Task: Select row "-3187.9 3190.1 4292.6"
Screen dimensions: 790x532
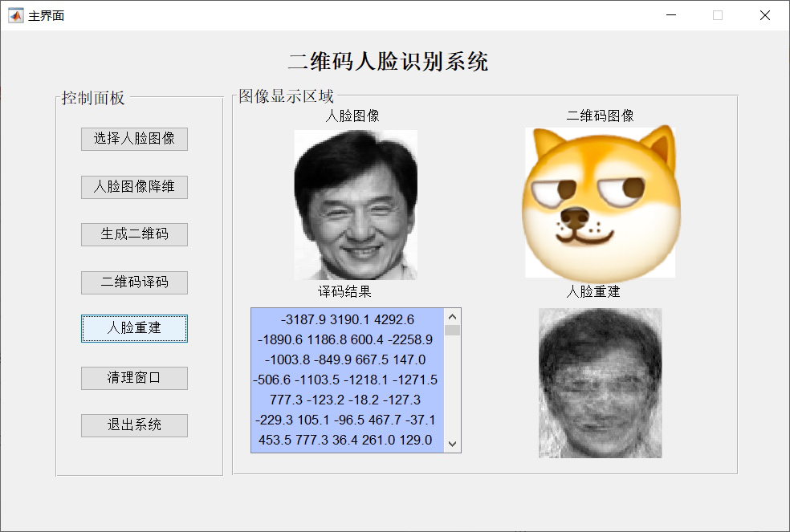Action: point(348,319)
